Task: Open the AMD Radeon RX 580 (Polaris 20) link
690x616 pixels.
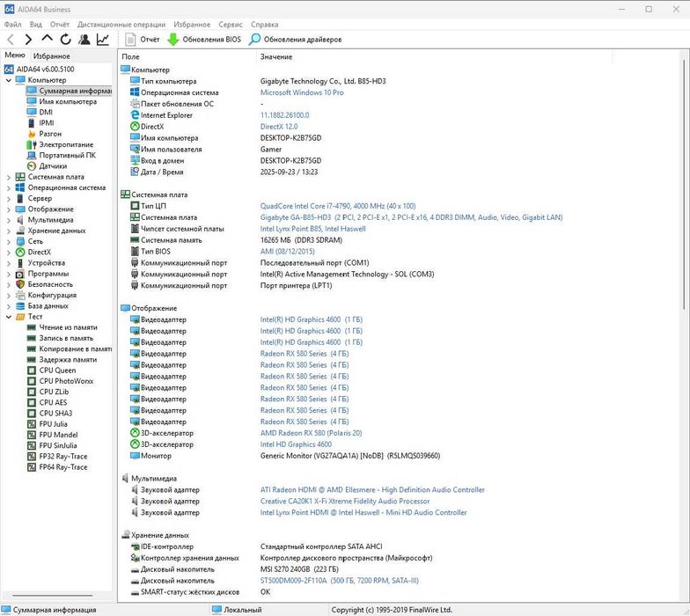Action: pos(311,433)
